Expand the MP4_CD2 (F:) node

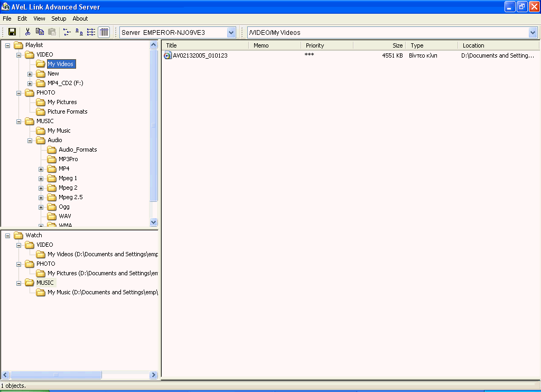point(30,83)
